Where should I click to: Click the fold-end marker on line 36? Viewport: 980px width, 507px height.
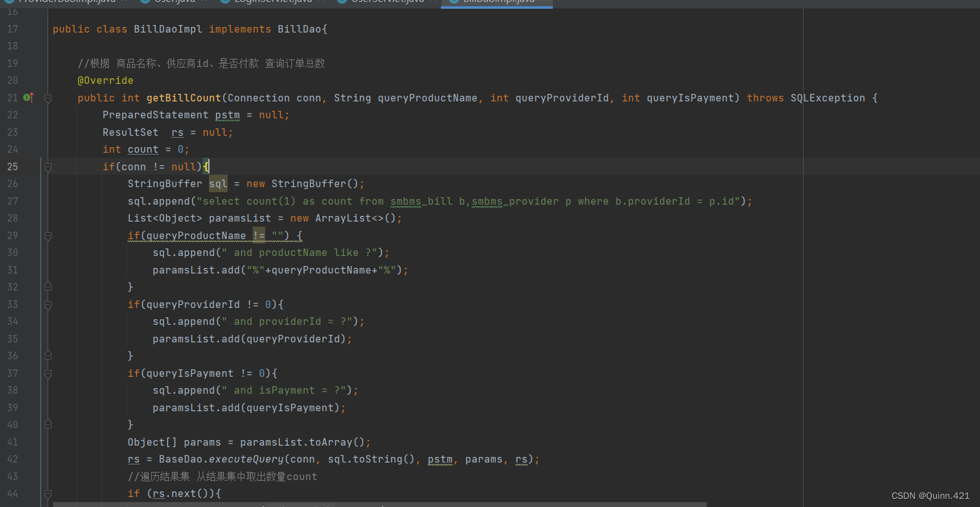tap(48, 356)
